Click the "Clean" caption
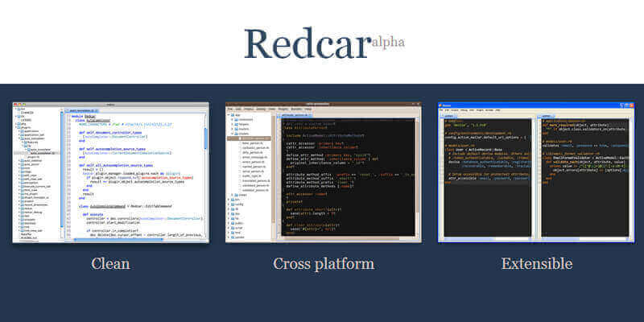 [x=110, y=263]
